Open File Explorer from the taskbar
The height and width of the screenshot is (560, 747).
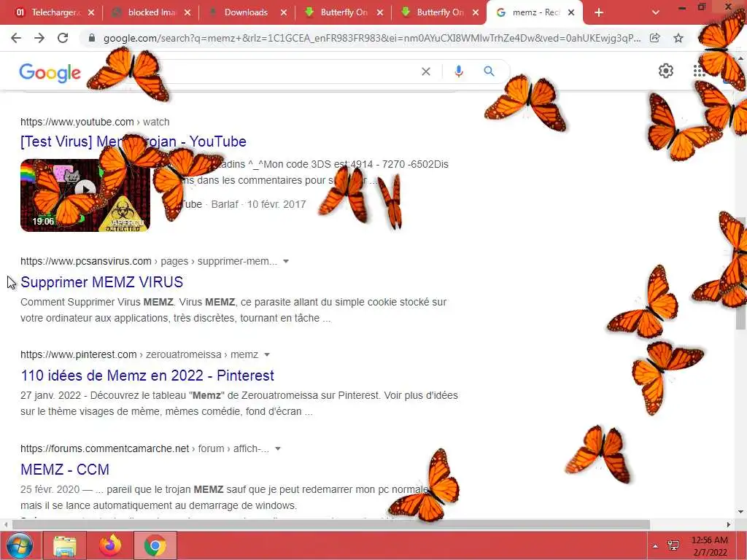click(x=65, y=545)
